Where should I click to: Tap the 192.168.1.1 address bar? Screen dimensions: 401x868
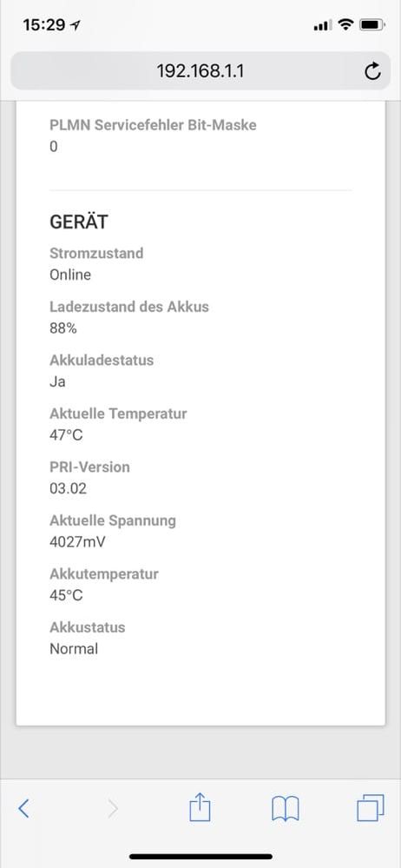tap(200, 71)
